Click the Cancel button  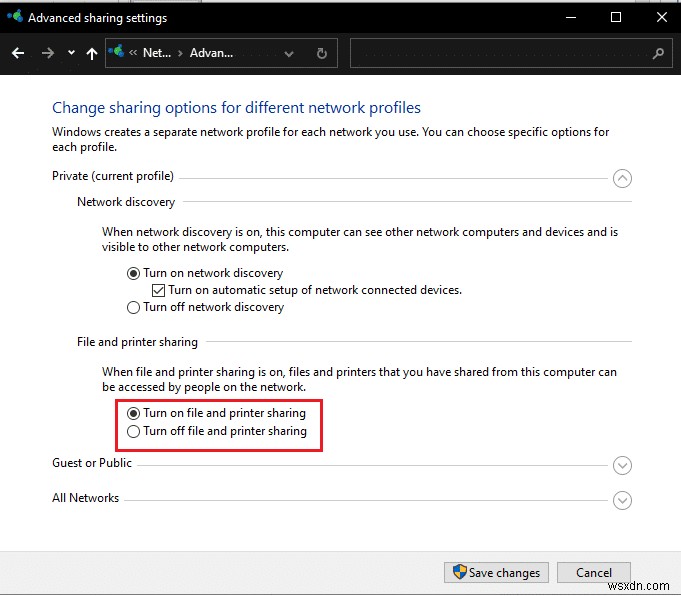(x=594, y=573)
